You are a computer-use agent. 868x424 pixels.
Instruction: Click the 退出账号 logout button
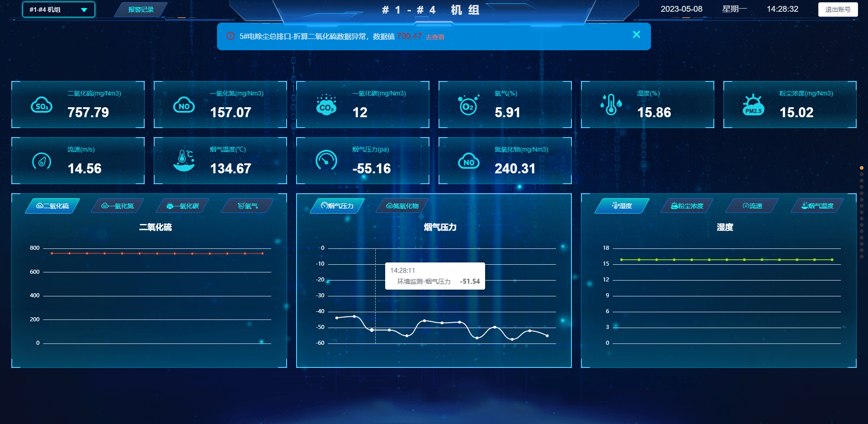838,10
